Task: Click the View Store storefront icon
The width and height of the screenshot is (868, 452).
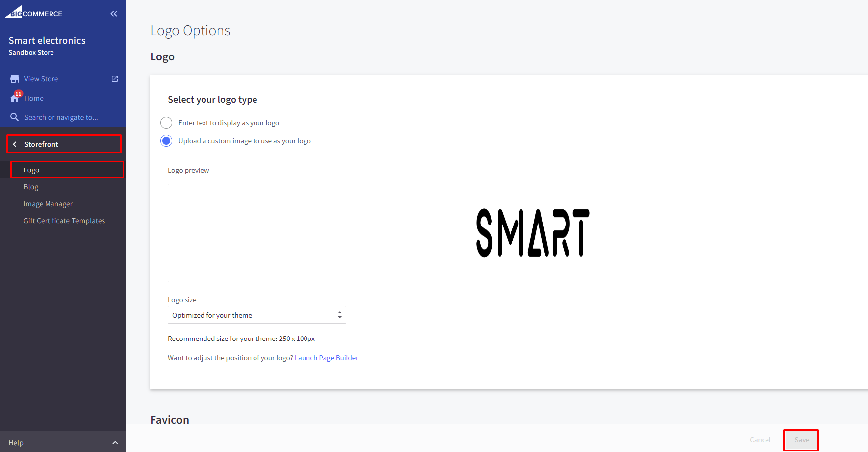Action: coord(15,79)
